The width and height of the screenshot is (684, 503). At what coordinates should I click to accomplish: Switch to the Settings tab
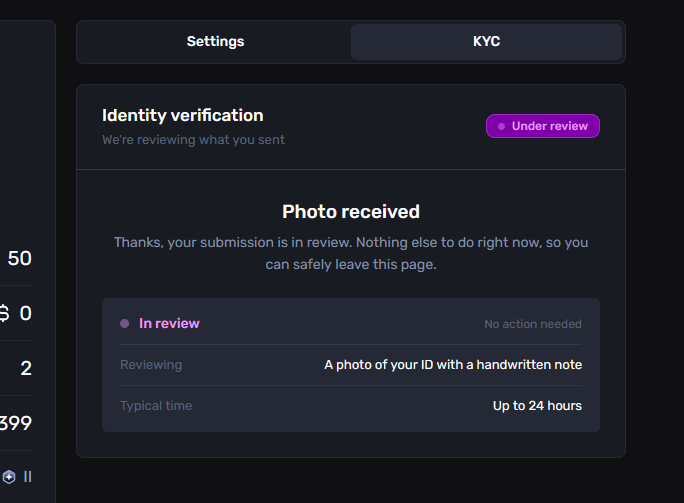(215, 41)
